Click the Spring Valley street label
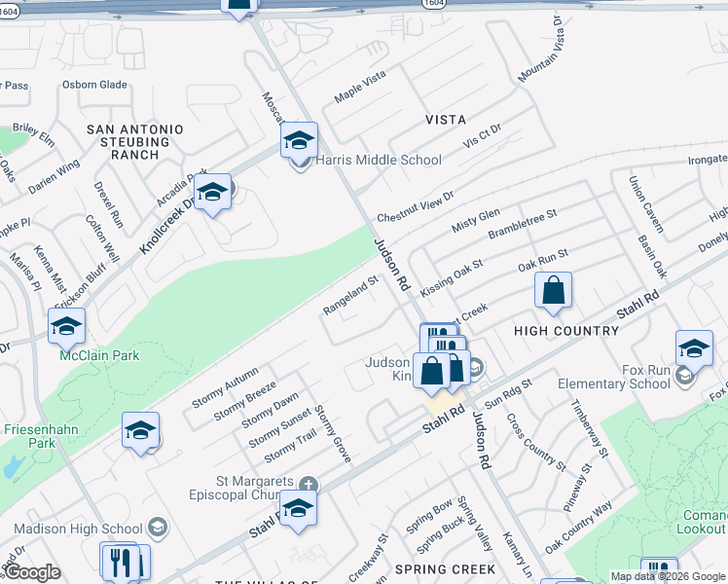 (474, 524)
